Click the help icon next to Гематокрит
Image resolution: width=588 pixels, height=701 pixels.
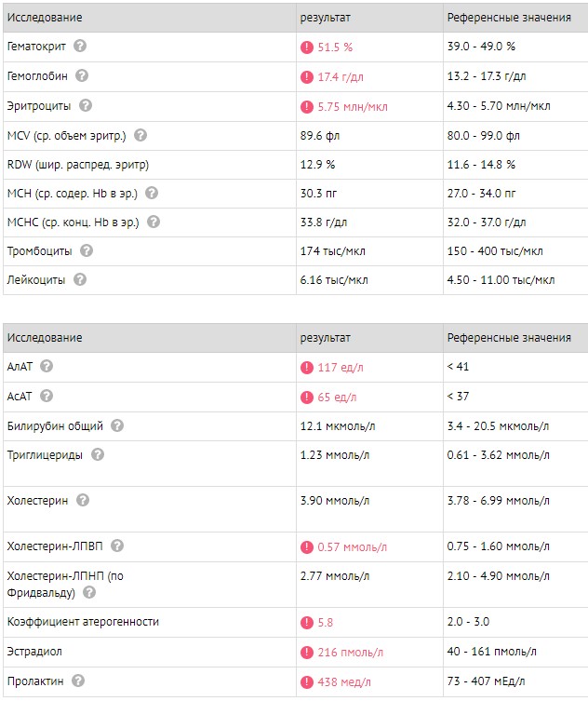click(80, 46)
